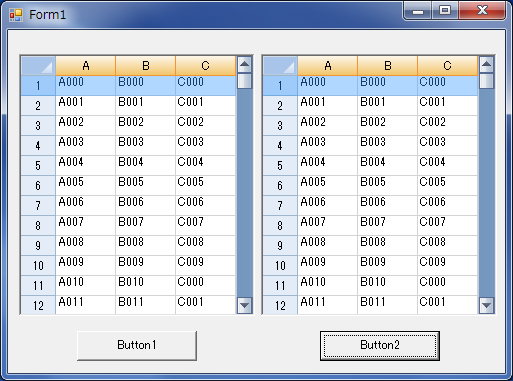513x381 pixels.
Task: Click the right grid's scrollbar track area
Action: [487, 193]
